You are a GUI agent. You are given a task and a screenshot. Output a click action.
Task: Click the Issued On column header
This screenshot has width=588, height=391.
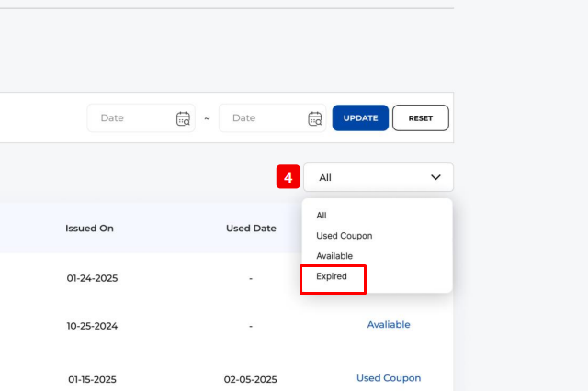click(x=89, y=229)
